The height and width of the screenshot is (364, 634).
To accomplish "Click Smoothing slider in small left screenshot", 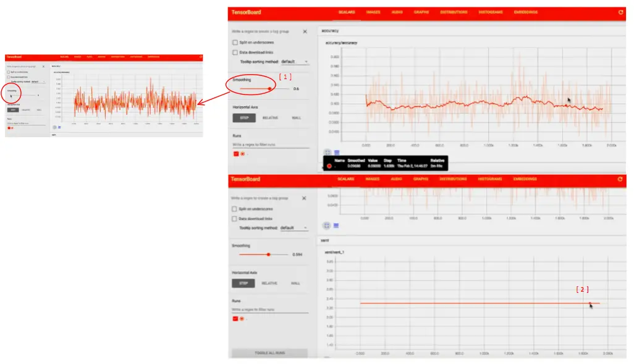I will point(24,95).
